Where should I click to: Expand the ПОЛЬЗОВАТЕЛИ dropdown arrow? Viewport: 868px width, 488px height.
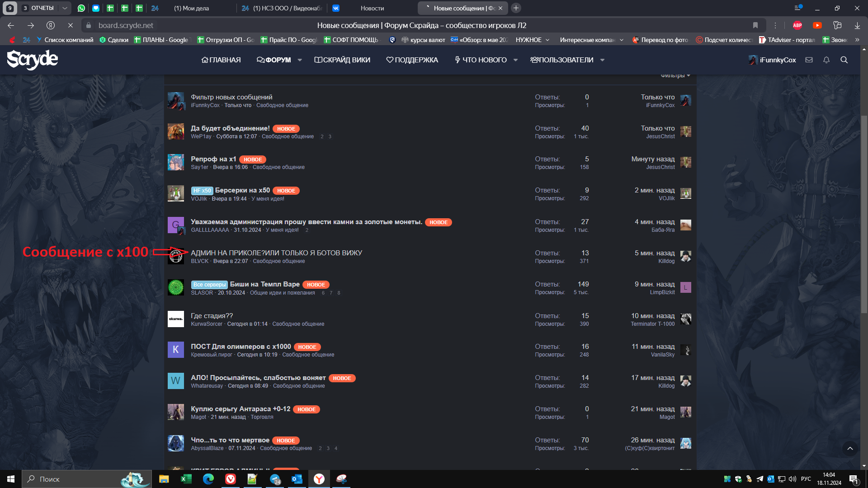[602, 60]
